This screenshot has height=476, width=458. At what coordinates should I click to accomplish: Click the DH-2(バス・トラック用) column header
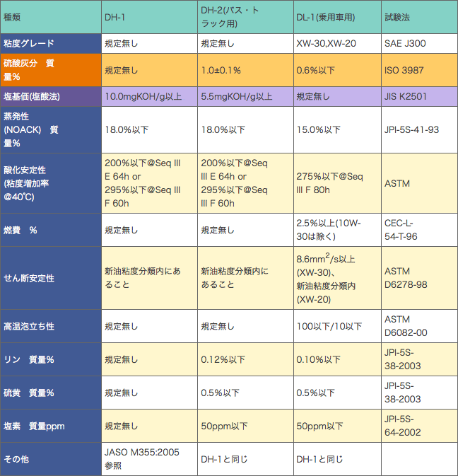[x=242, y=16]
